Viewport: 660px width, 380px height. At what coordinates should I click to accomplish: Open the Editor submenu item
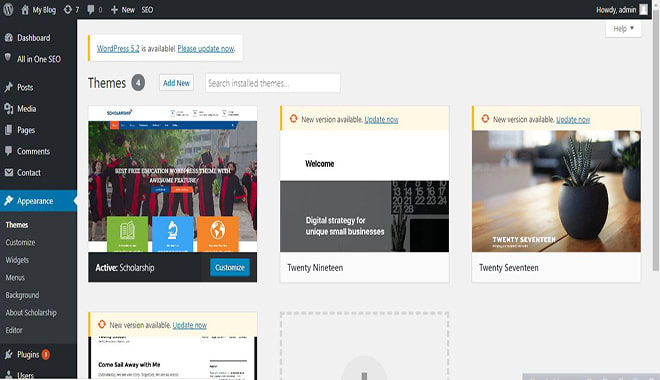tap(14, 330)
